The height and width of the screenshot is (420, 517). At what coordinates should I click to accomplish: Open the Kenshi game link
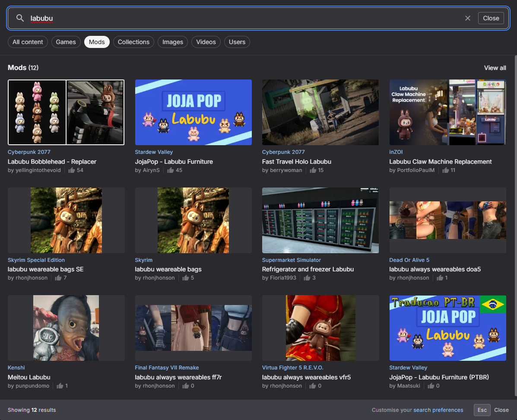[16, 368]
